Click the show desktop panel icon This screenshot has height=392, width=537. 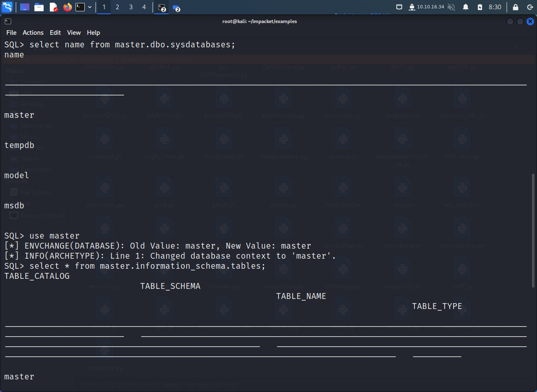(x=25, y=7)
